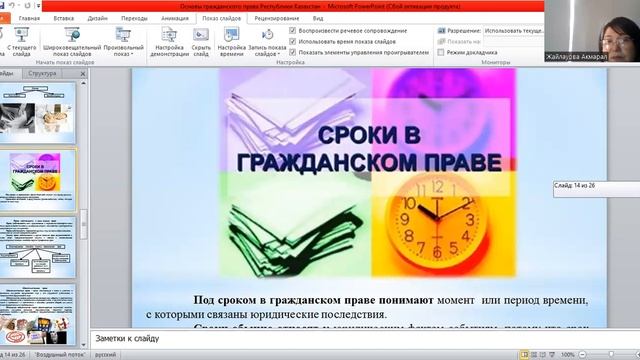
Task: Switch to Структура tab in side pane
Action: 42,73
